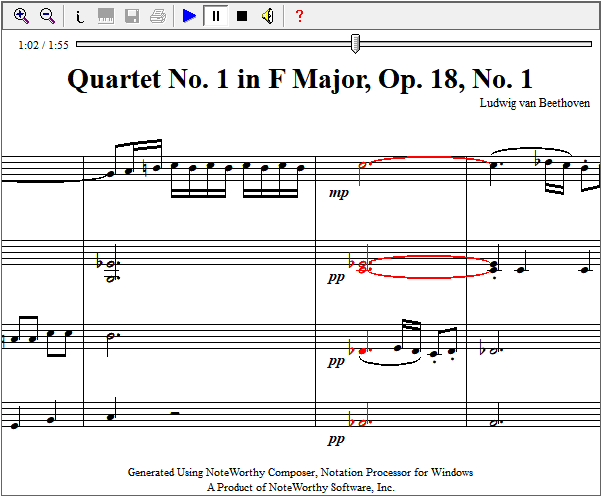Screen dimensions: 602x497
Task: Click the playback position slider thumb
Action: point(356,44)
